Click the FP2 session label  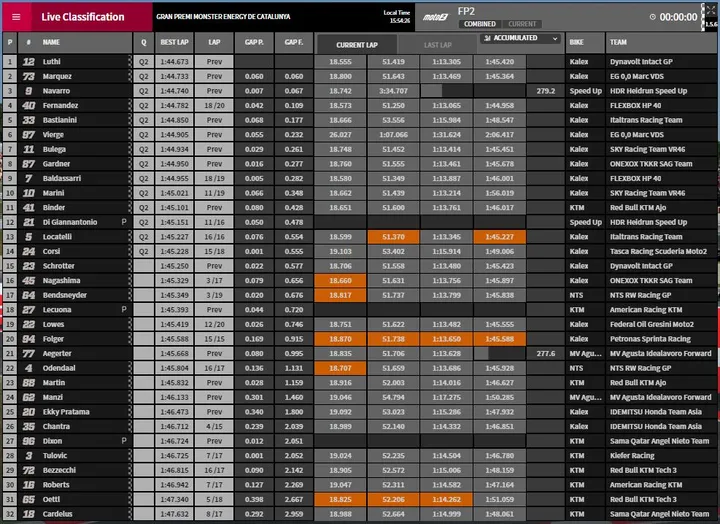[466, 11]
